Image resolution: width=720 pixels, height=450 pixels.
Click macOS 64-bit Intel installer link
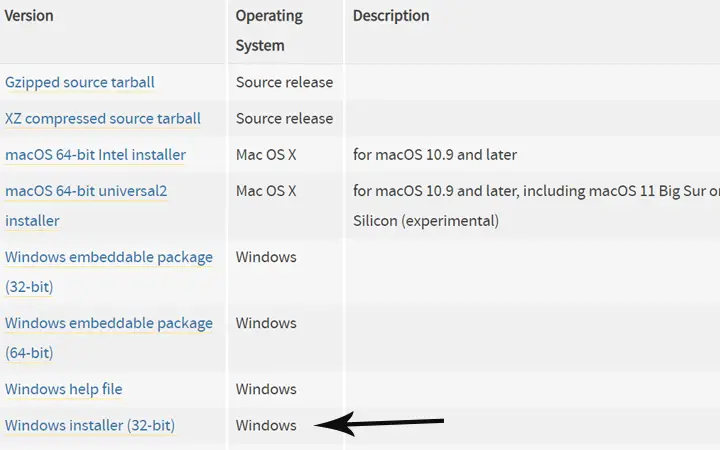95,155
